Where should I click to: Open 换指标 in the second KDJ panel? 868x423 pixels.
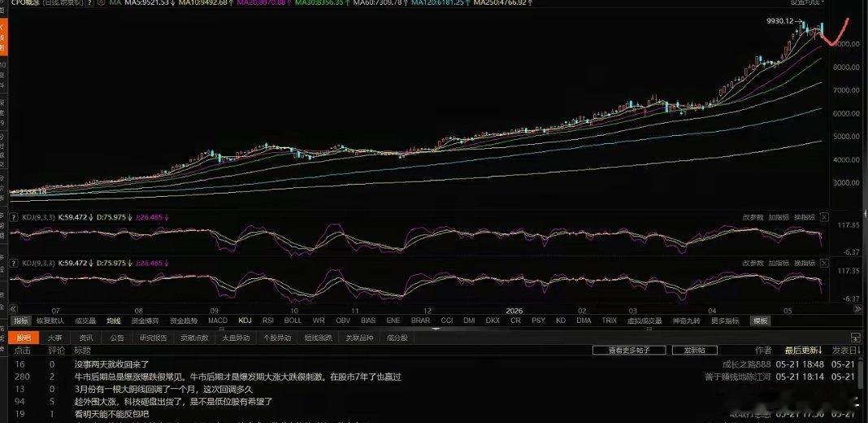805,263
